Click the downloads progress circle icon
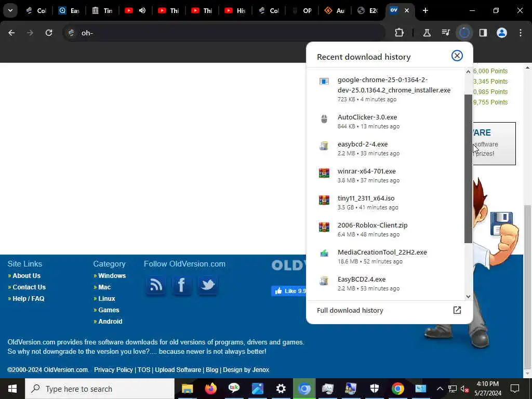The height and width of the screenshot is (399, 532). [464, 33]
